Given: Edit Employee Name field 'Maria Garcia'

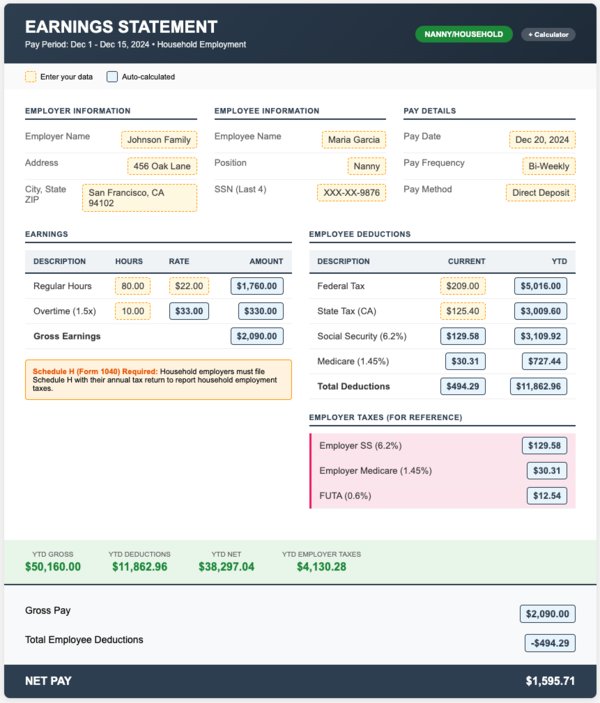Looking at the screenshot, I should click(353, 140).
